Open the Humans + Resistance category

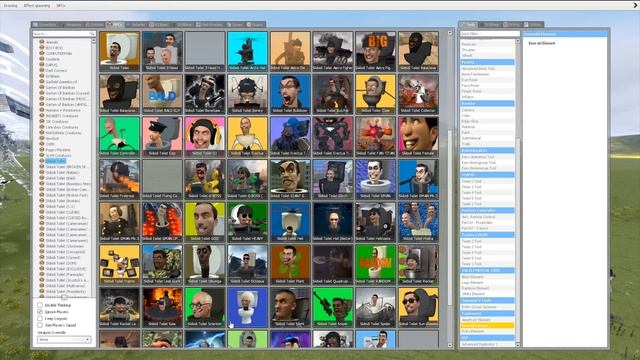[63, 110]
